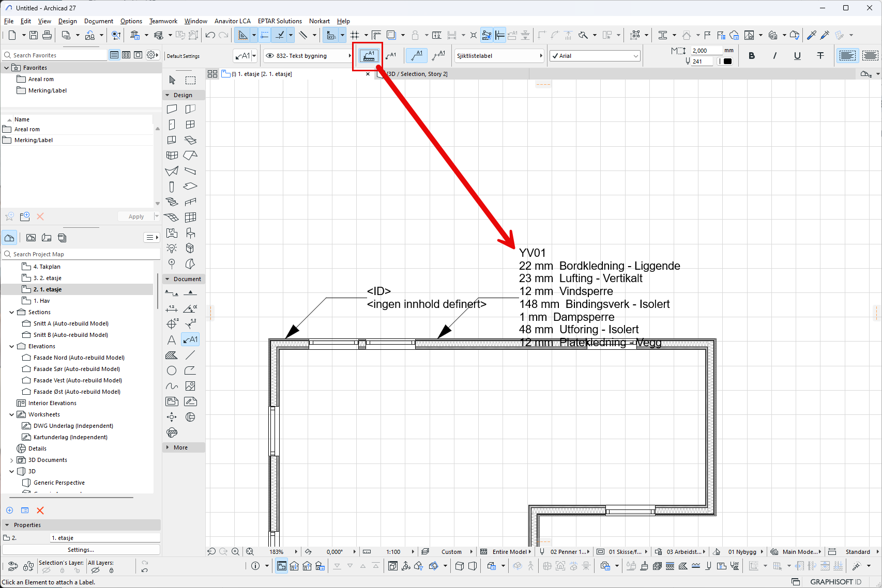
Task: Click the Search Project Map field
Action: [83, 254]
